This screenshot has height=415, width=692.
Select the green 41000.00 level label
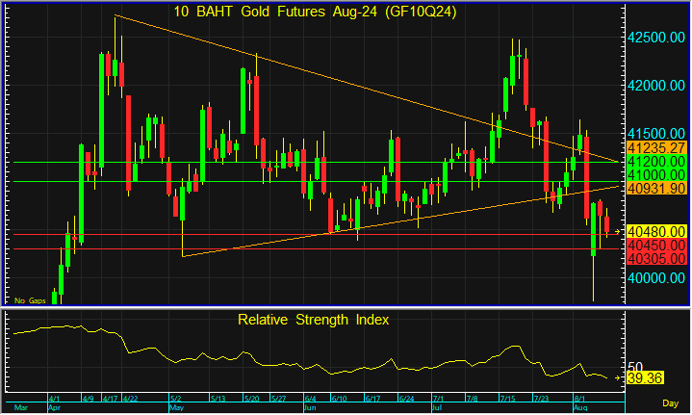(x=655, y=174)
